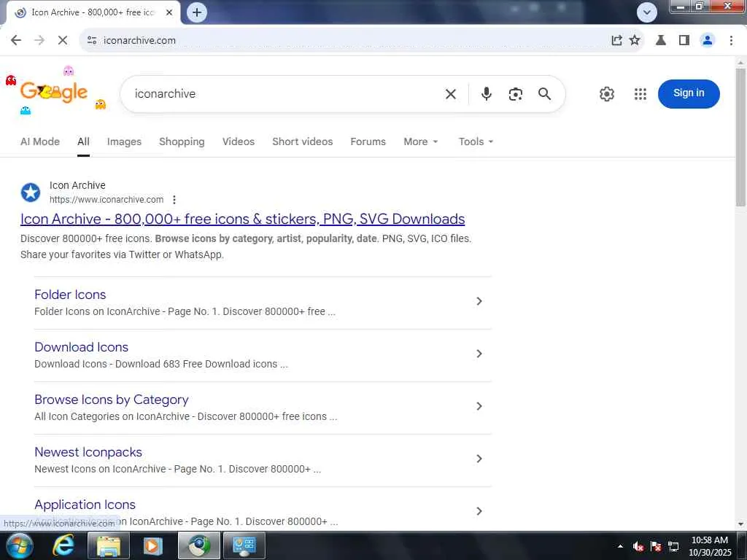This screenshot has height=560, width=747.
Task: Open the site information icon in address bar
Action: click(92, 41)
